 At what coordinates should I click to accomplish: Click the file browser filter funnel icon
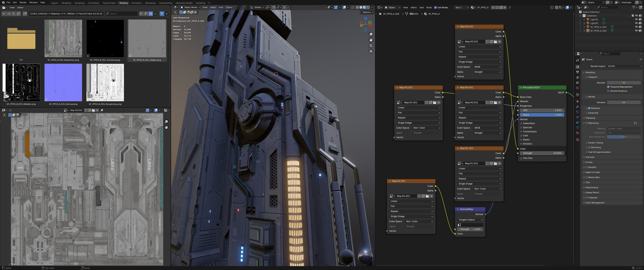[x=162, y=14]
